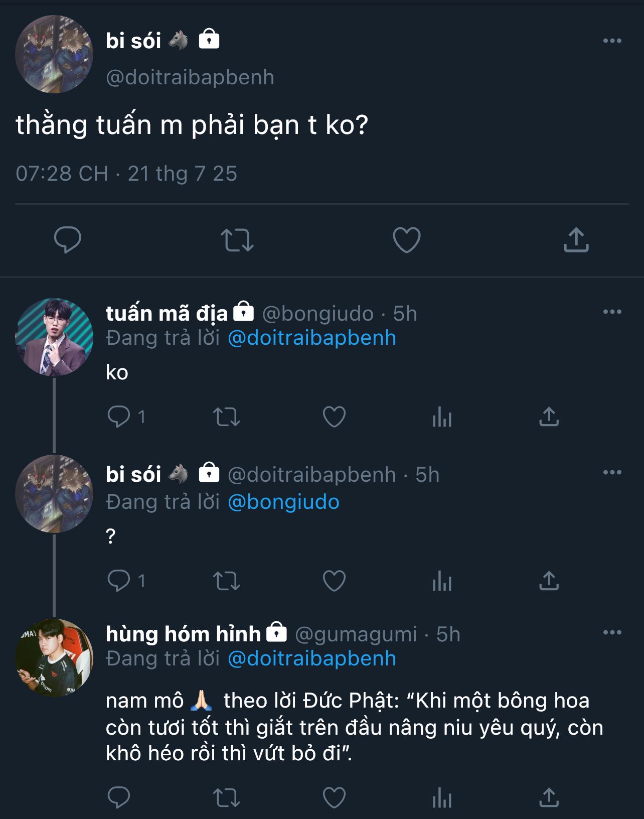Image resolution: width=644 pixels, height=819 pixels.
Task: Open hùng hóm hỉnh's profile avatar
Action: (54, 657)
